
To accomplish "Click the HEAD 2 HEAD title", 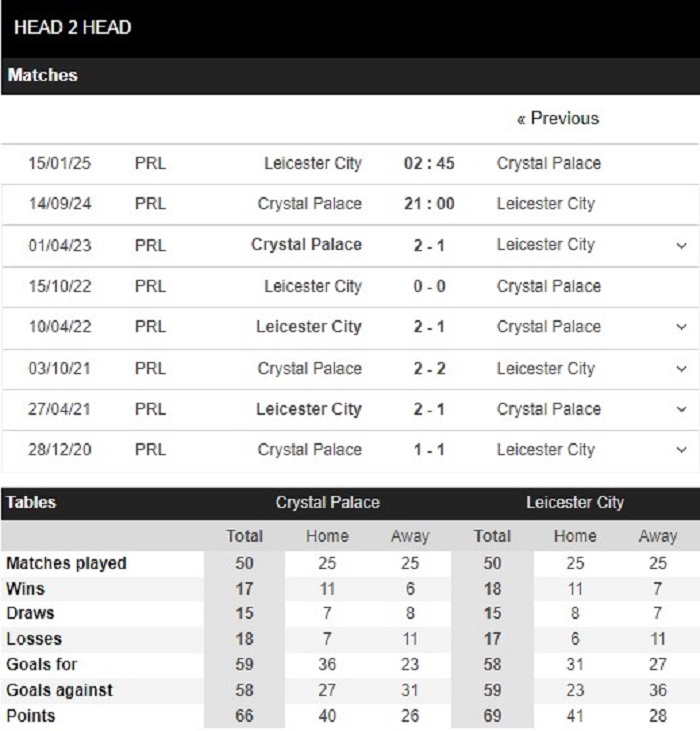I will pos(73,28).
